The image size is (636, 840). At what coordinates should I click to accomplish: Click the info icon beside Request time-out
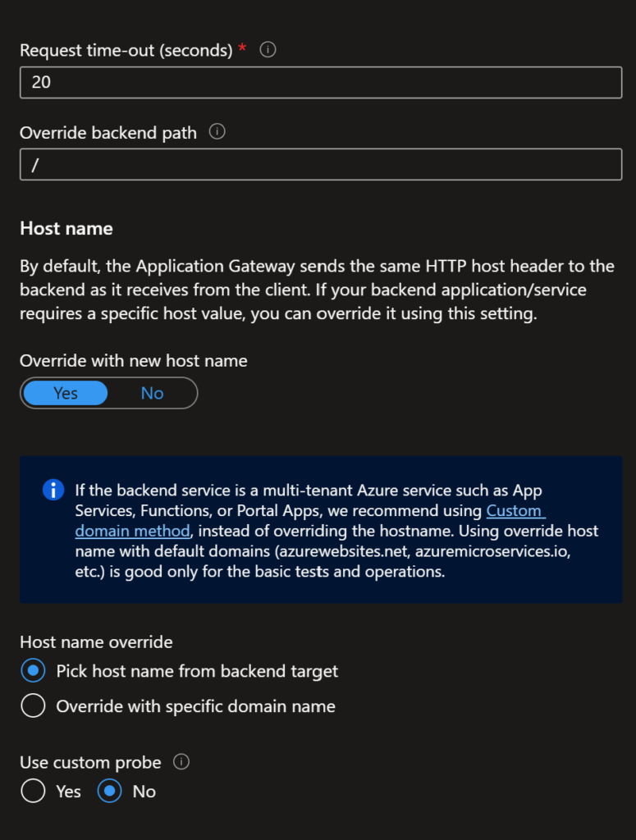click(268, 50)
